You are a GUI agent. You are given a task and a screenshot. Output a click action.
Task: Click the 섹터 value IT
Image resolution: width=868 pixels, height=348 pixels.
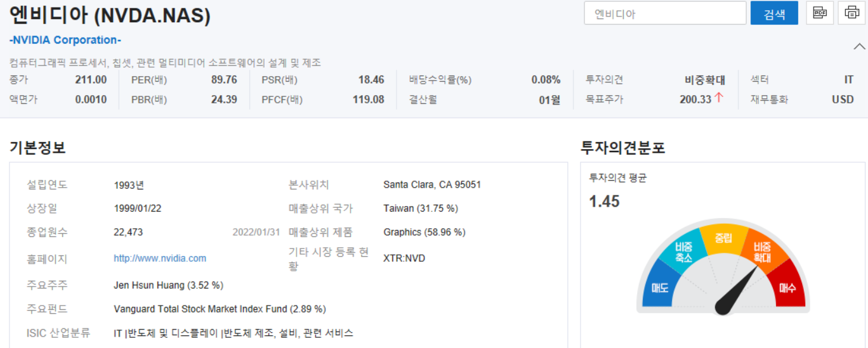tap(849, 80)
